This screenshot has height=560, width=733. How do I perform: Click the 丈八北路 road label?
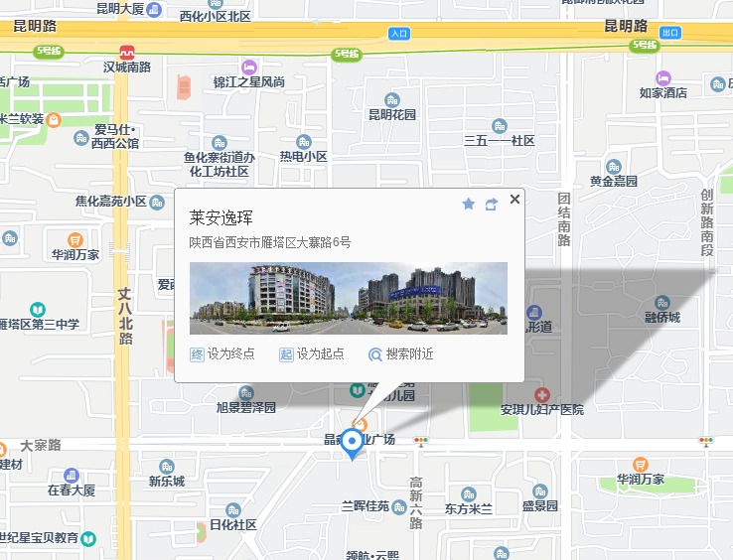click(125, 316)
